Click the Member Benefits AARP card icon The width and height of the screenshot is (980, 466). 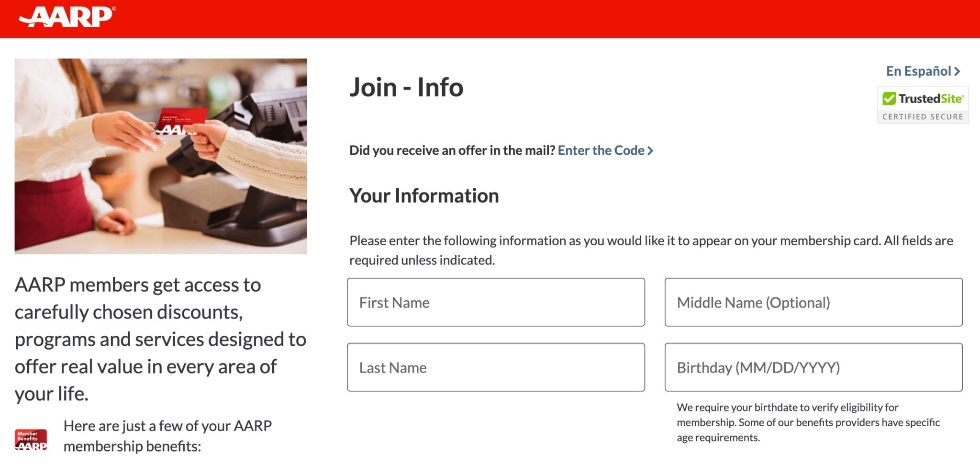point(31,439)
